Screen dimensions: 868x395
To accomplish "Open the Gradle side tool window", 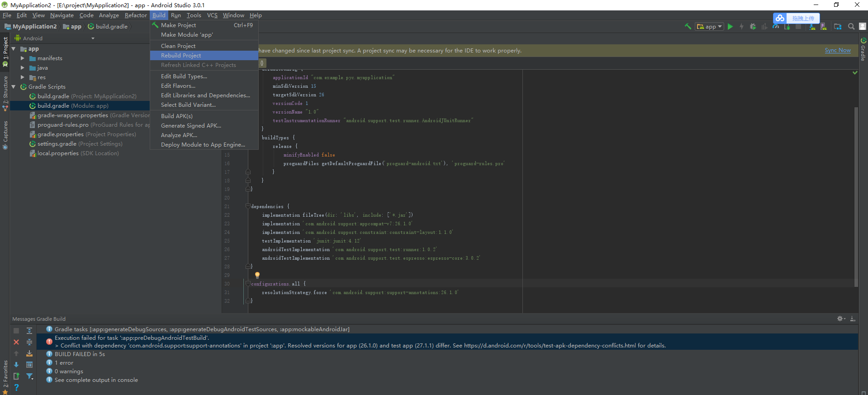I will point(863,50).
